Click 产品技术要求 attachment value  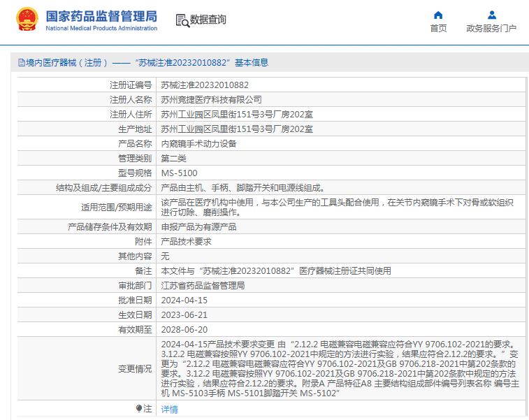coord(186,242)
